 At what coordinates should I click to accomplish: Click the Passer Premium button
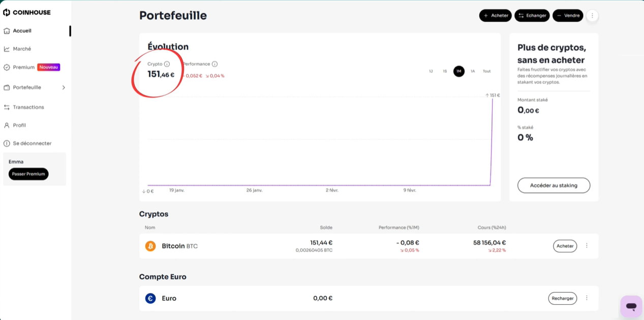pos(28,174)
